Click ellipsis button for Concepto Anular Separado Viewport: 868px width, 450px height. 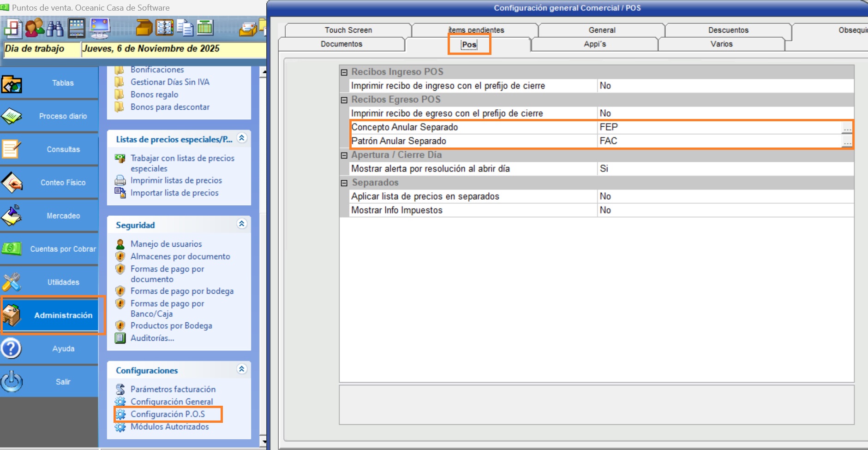point(847,128)
